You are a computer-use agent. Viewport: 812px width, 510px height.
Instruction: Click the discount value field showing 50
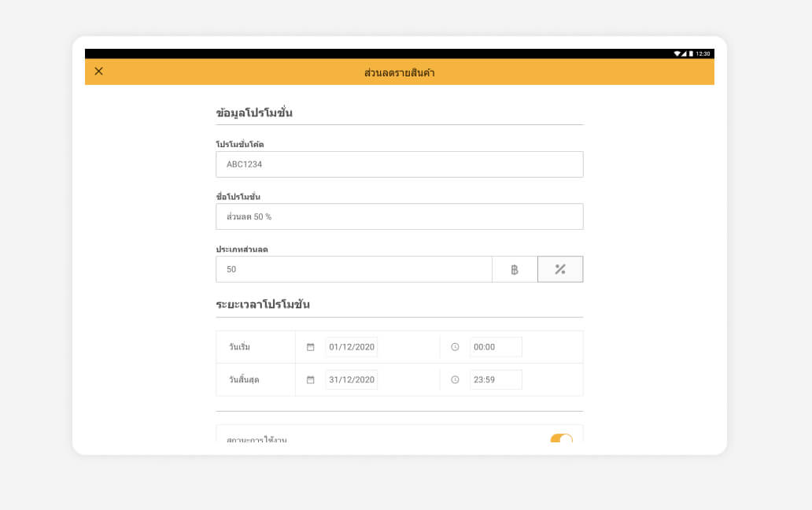click(x=353, y=269)
